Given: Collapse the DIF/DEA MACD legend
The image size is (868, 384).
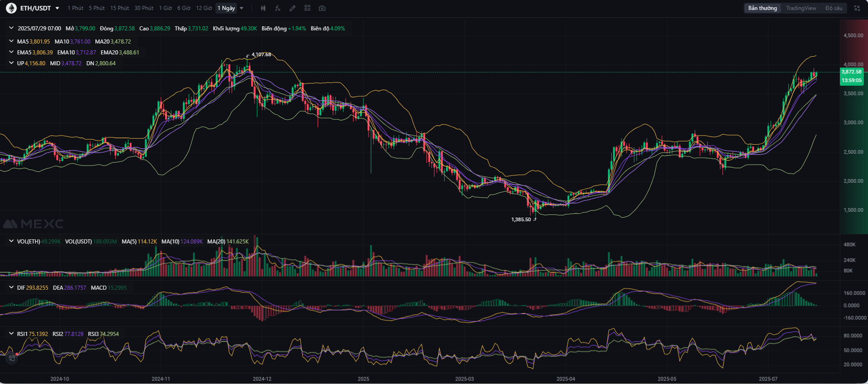Looking at the screenshot, I should point(11,287).
